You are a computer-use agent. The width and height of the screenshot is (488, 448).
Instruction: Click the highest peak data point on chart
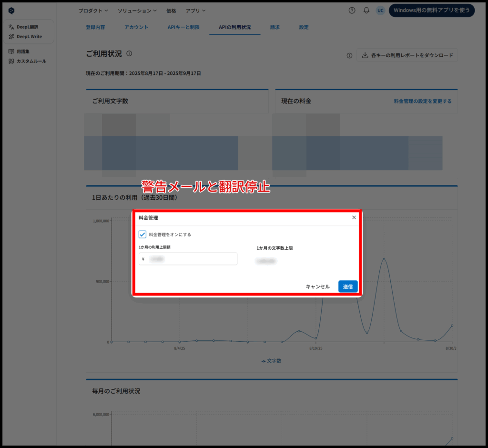[384, 259]
